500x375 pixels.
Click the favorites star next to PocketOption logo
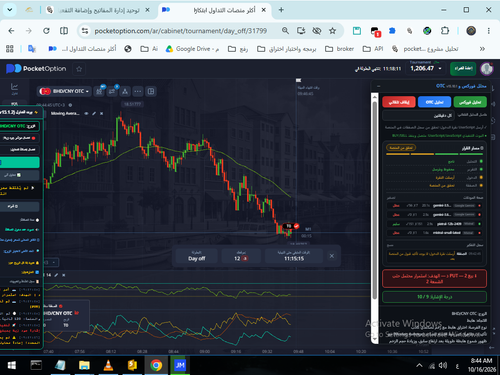pyautogui.click(x=79, y=69)
